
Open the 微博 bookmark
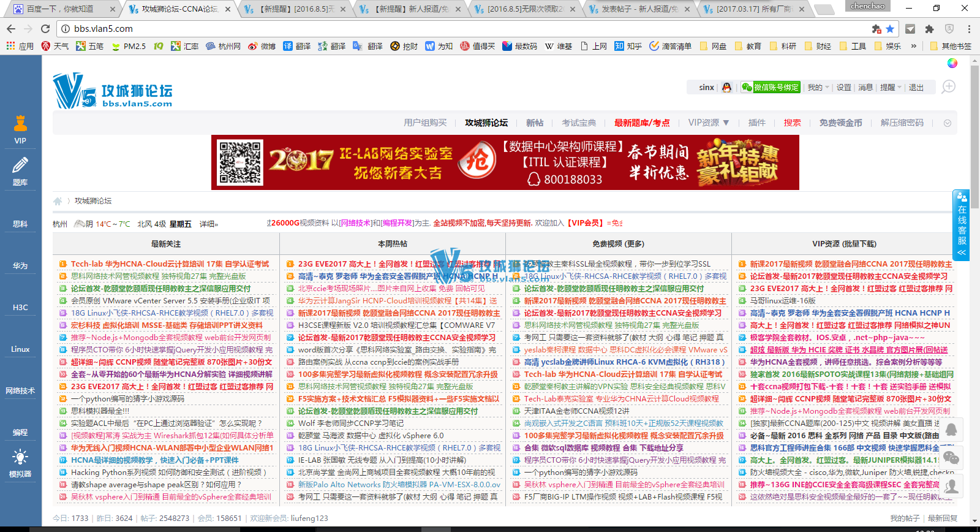[262, 46]
